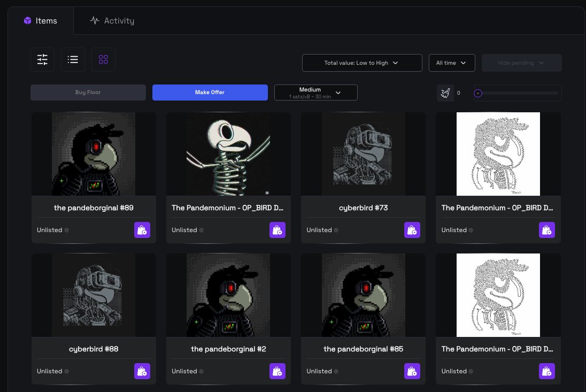Click the far end of the sweep slider track

(x=556, y=93)
